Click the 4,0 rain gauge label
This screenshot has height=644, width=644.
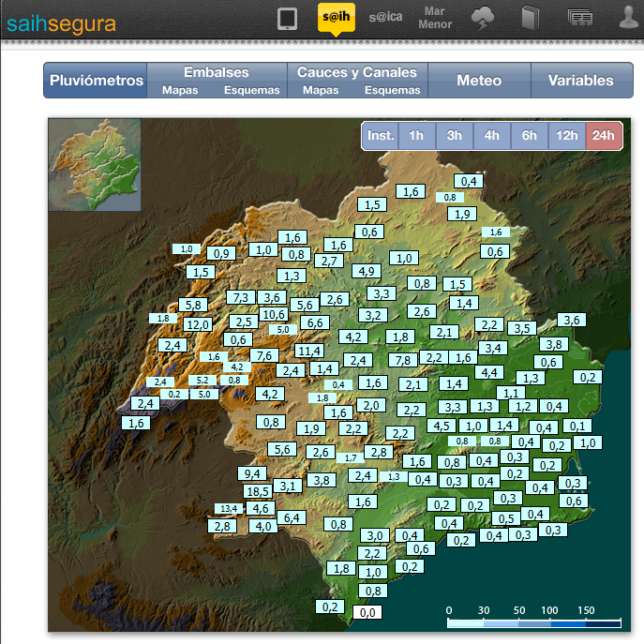pyautogui.click(x=262, y=526)
